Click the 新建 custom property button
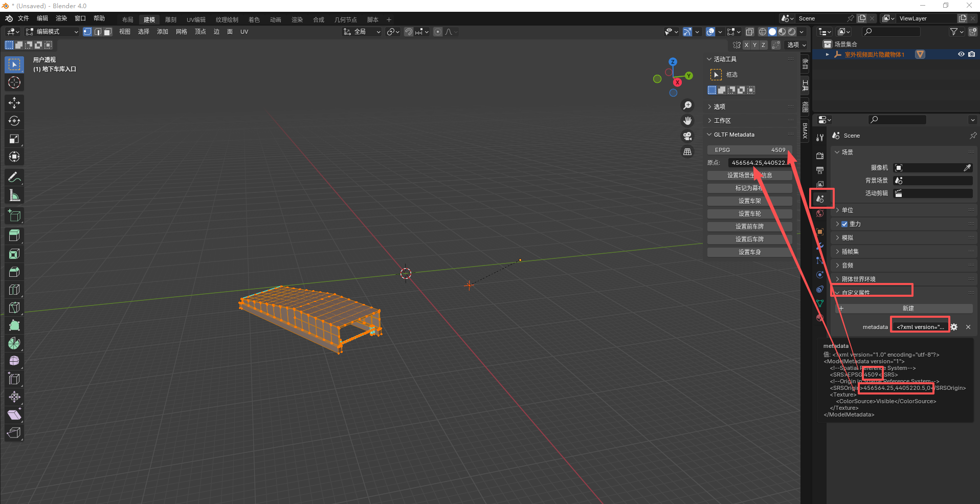980x504 pixels. 907,309
